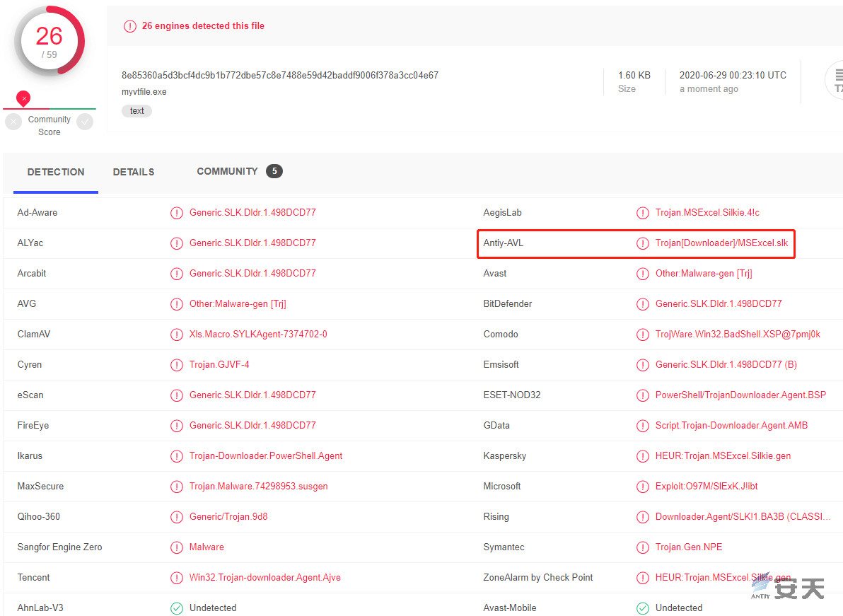
Task: Click the alert icon in Kaspersky row
Action: 642,456
